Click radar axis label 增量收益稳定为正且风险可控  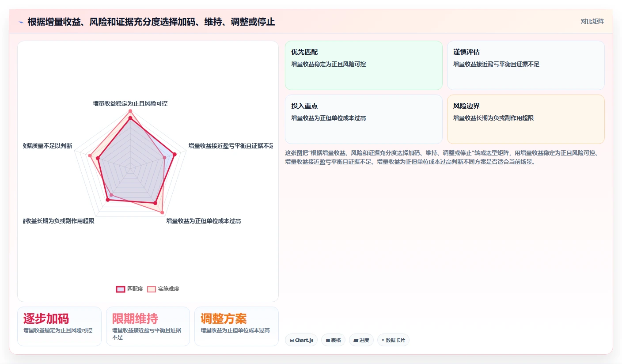130,103
